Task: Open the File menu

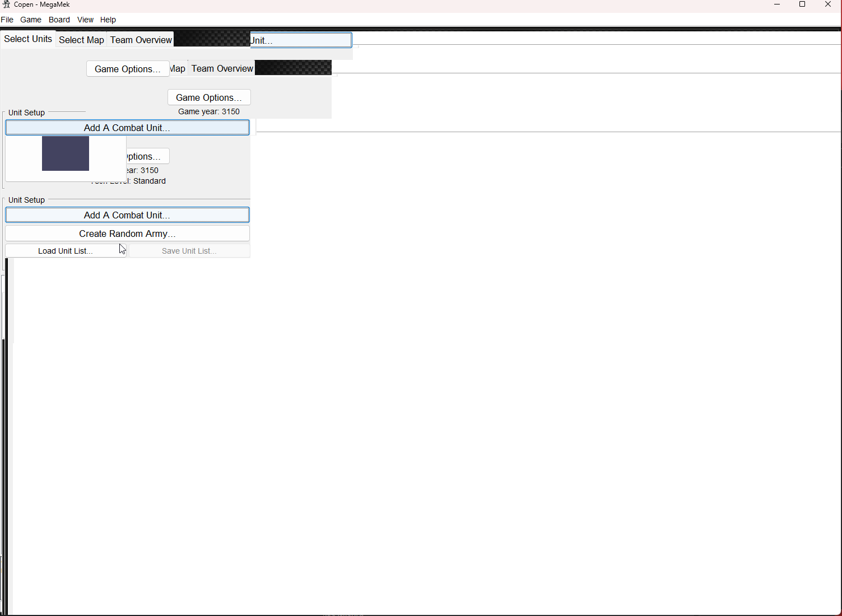Action: [7, 20]
